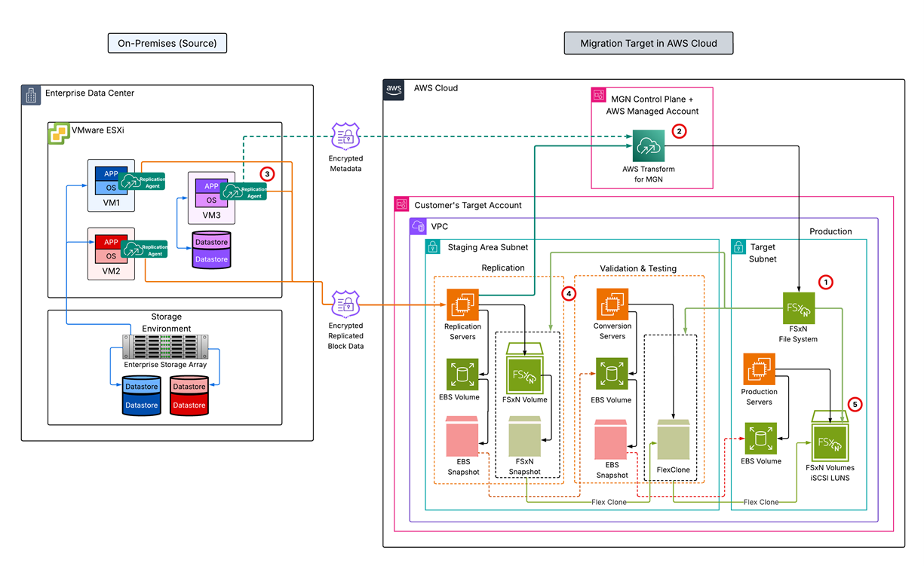
Task: Select the AWS Transform for MGN icon
Action: [649, 145]
